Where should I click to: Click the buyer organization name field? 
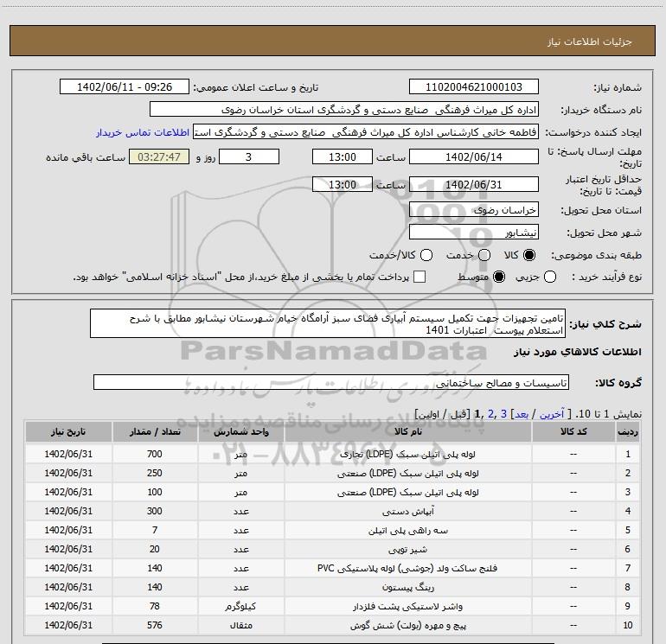pos(343,110)
